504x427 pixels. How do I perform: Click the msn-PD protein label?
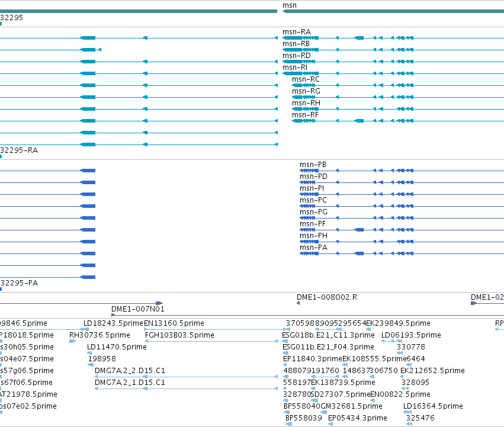[313, 176]
